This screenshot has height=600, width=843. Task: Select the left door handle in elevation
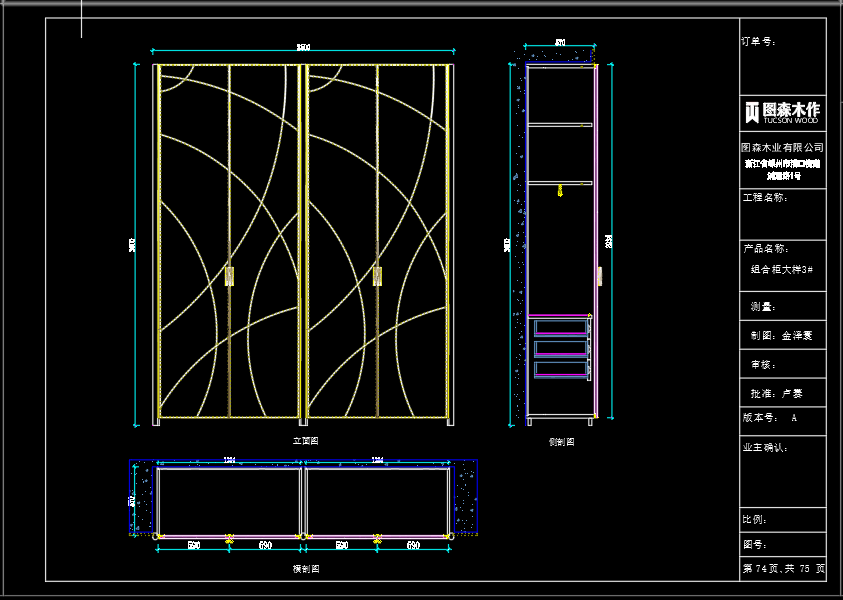[x=230, y=276]
